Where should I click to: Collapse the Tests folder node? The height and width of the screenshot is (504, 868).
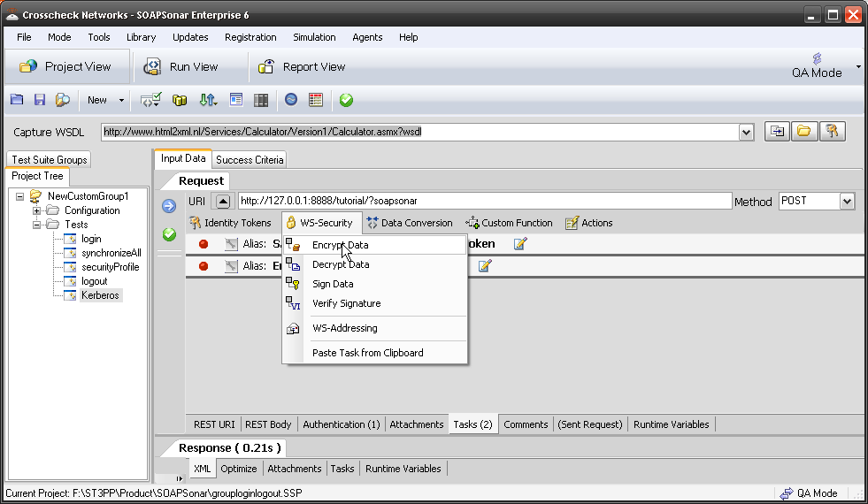(36, 225)
